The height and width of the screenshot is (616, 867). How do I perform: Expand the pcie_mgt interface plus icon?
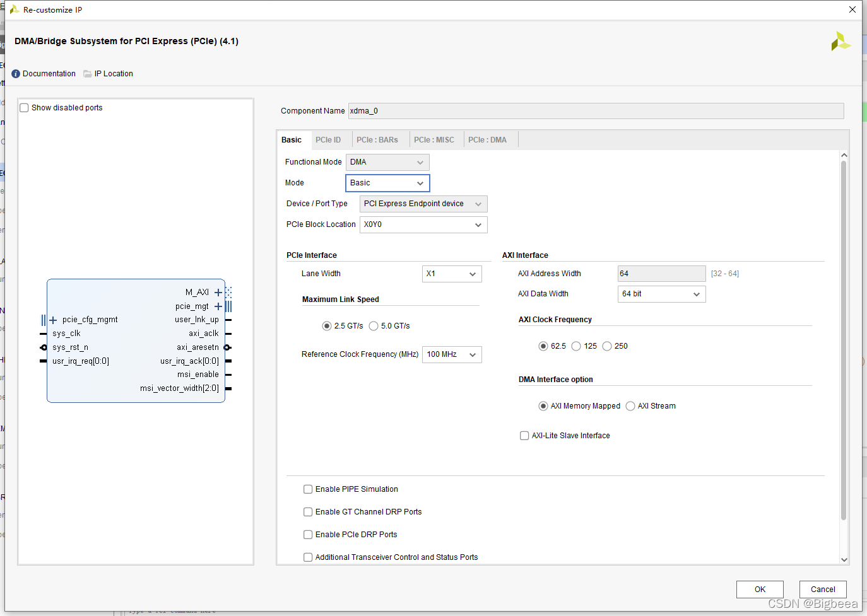[218, 306]
